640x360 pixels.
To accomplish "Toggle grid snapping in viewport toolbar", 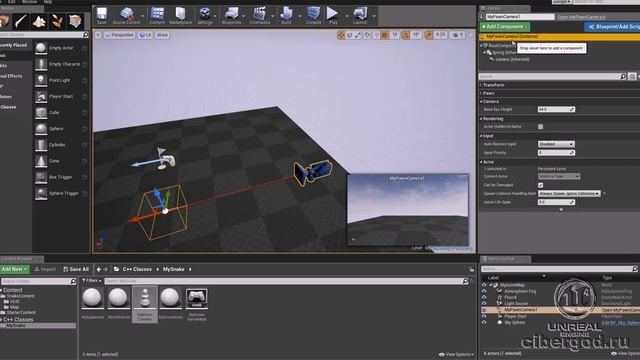I will pos(384,36).
